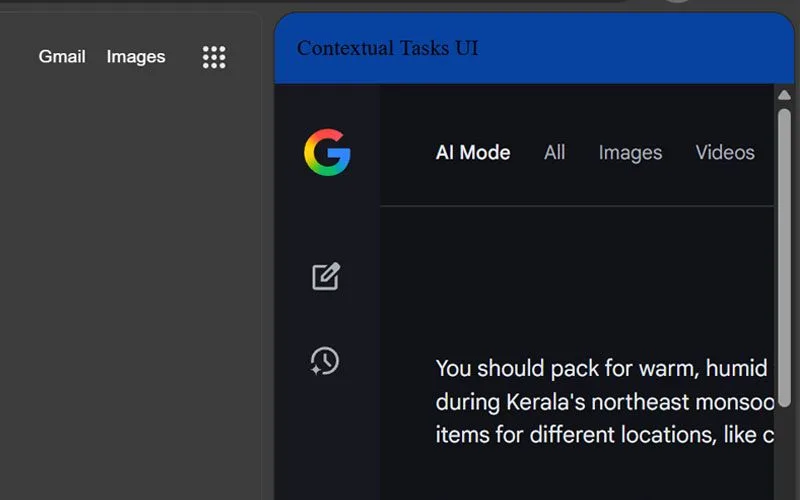The height and width of the screenshot is (500, 800).
Task: Open the Images tab beside All
Action: click(x=630, y=153)
